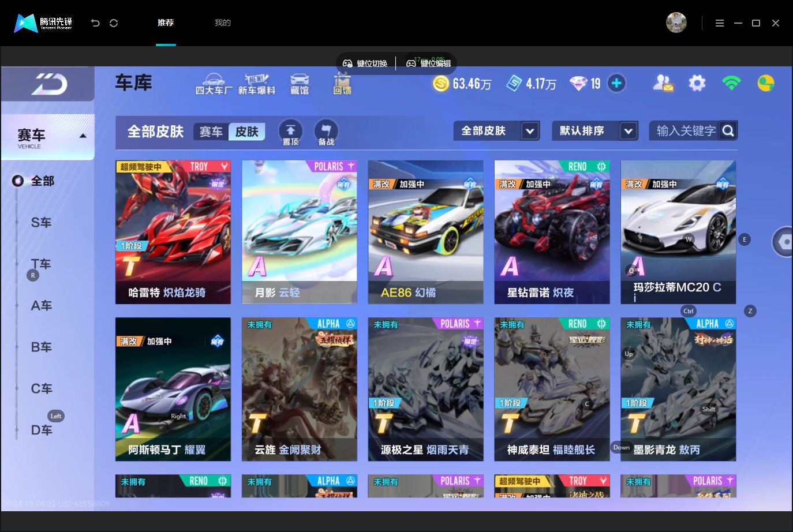Open the user avatar profile
The height and width of the screenshot is (532, 793).
(676, 23)
